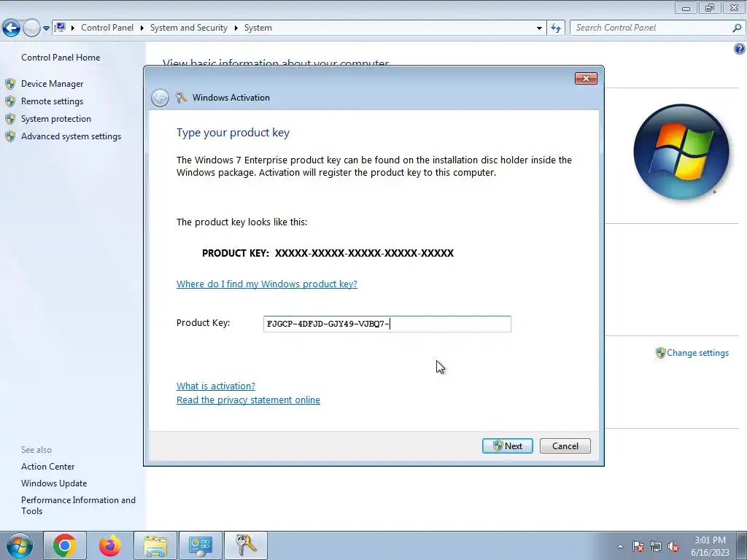Go to Control Panel Home

[61, 58]
